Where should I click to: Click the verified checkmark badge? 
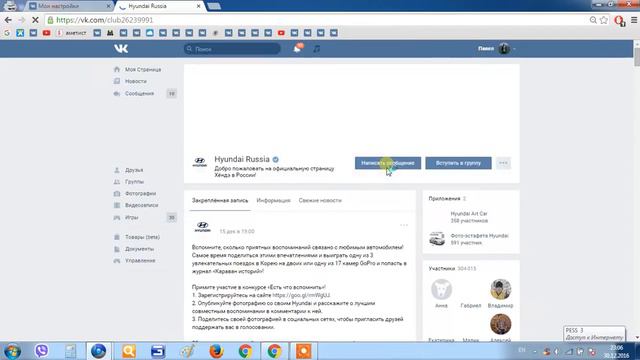[x=276, y=159]
